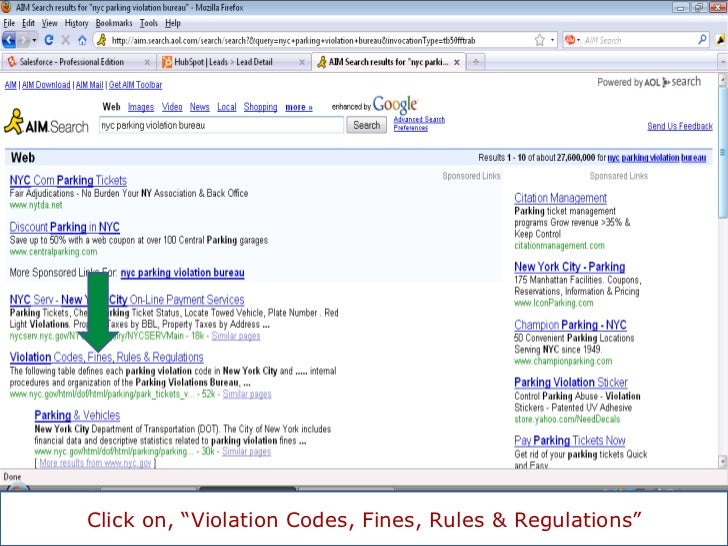Screen dimensions: 728x546
Task: Open the Bookmarks menu
Action: click(x=114, y=23)
